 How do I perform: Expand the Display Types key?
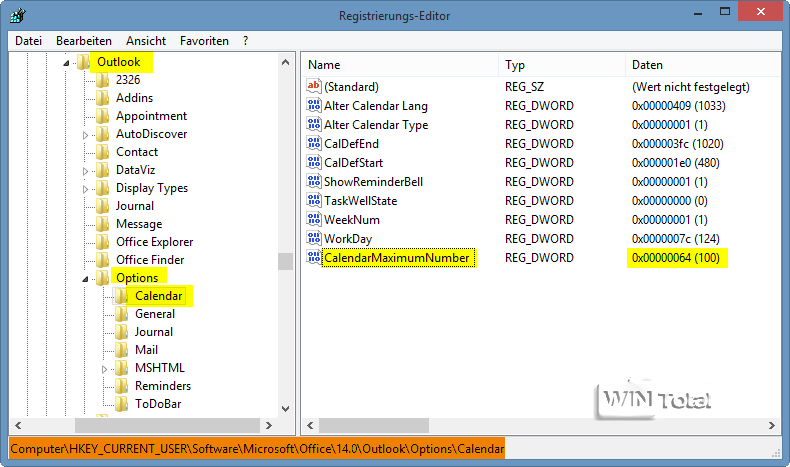click(x=85, y=189)
